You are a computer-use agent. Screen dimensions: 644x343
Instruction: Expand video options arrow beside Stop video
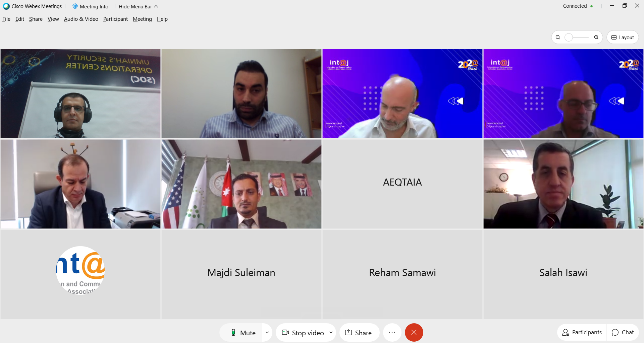(x=331, y=333)
